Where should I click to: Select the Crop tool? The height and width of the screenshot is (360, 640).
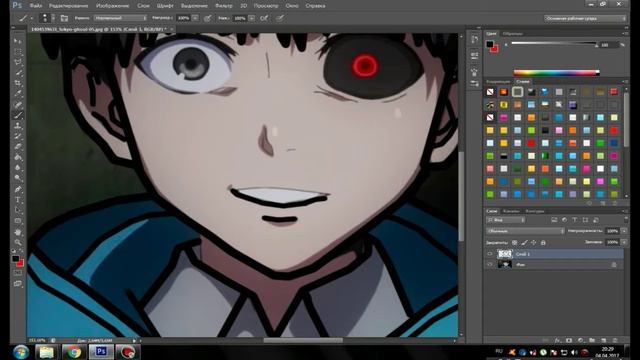[18, 83]
